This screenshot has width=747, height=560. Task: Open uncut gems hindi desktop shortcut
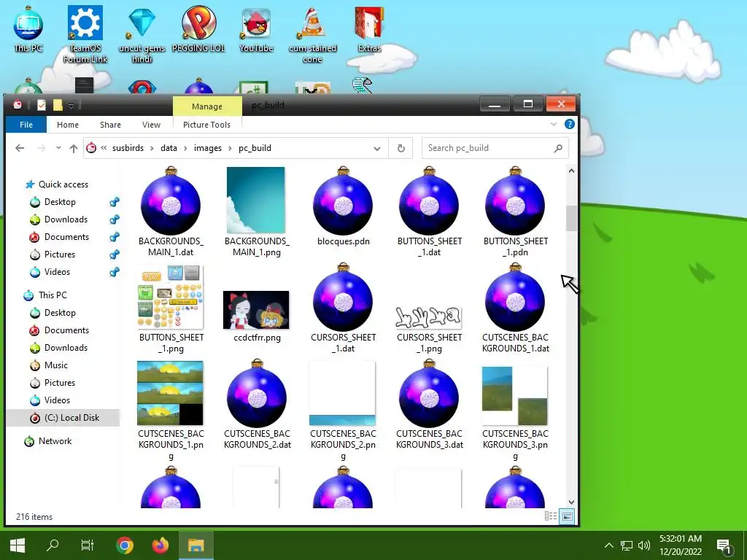pyautogui.click(x=142, y=34)
